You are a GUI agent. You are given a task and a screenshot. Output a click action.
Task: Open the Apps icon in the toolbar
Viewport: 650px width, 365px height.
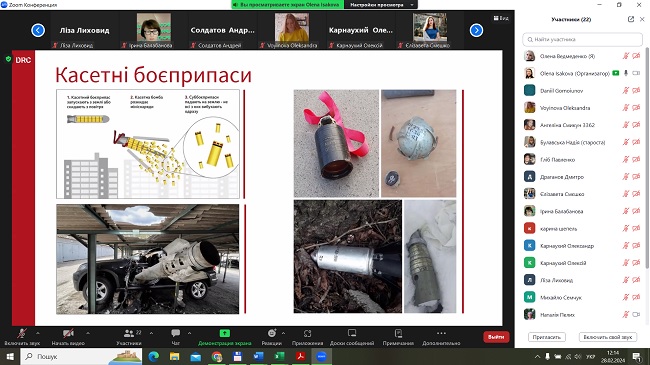coord(307,333)
